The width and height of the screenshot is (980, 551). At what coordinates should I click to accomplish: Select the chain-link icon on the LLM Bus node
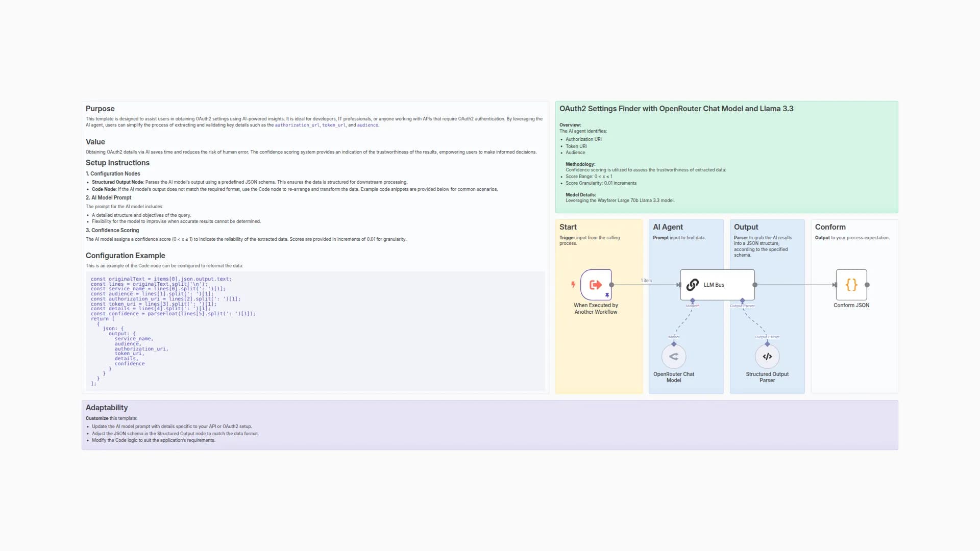point(692,285)
